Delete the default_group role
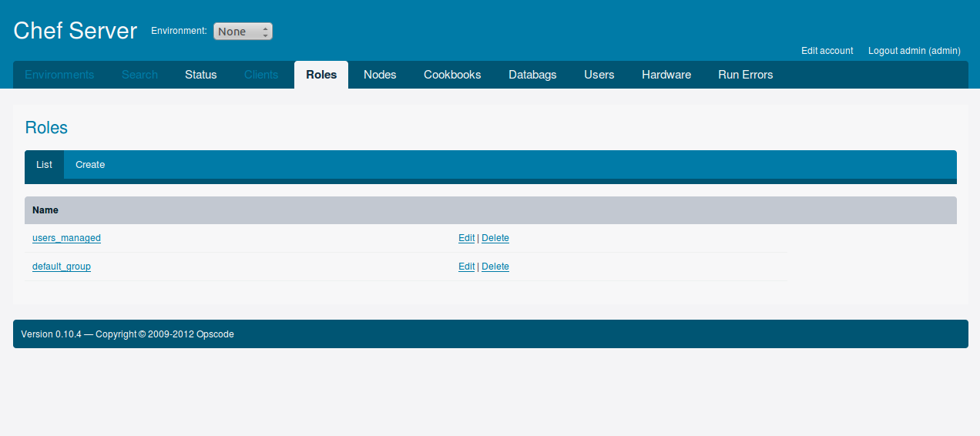This screenshot has width=980, height=436. (495, 267)
